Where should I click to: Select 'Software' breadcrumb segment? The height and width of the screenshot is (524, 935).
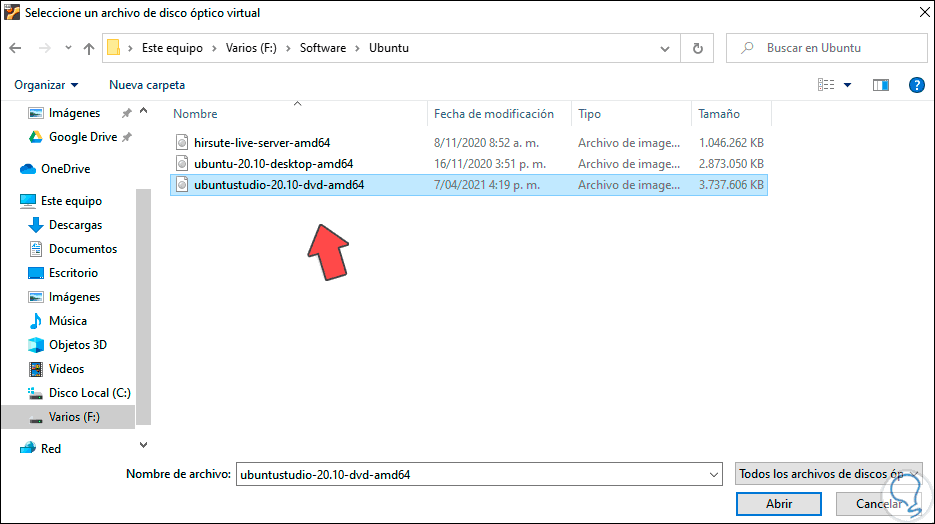(x=323, y=48)
